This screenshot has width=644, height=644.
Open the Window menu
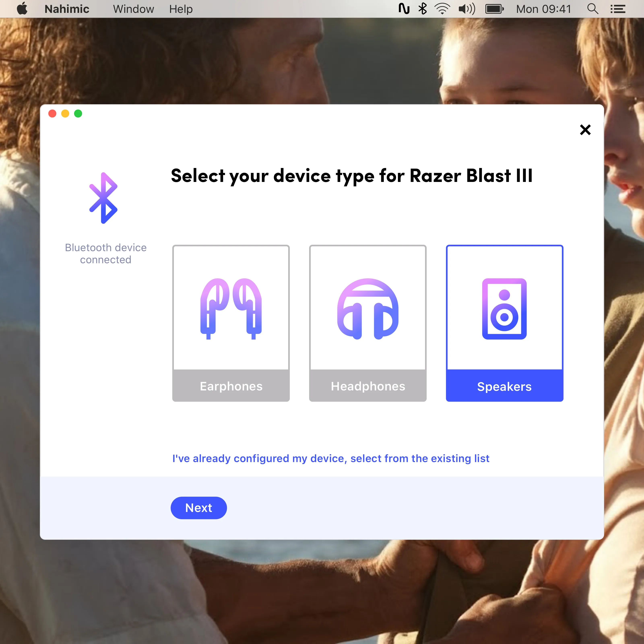(x=133, y=9)
